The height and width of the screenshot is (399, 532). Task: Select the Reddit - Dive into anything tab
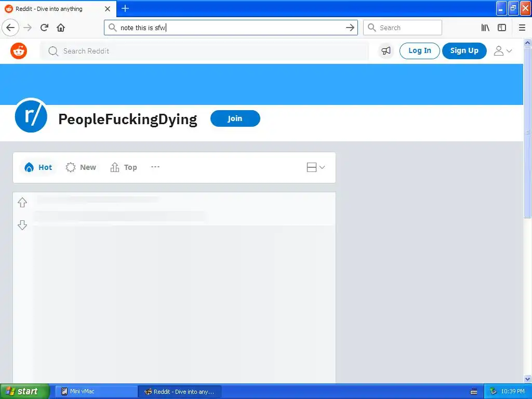click(x=58, y=9)
